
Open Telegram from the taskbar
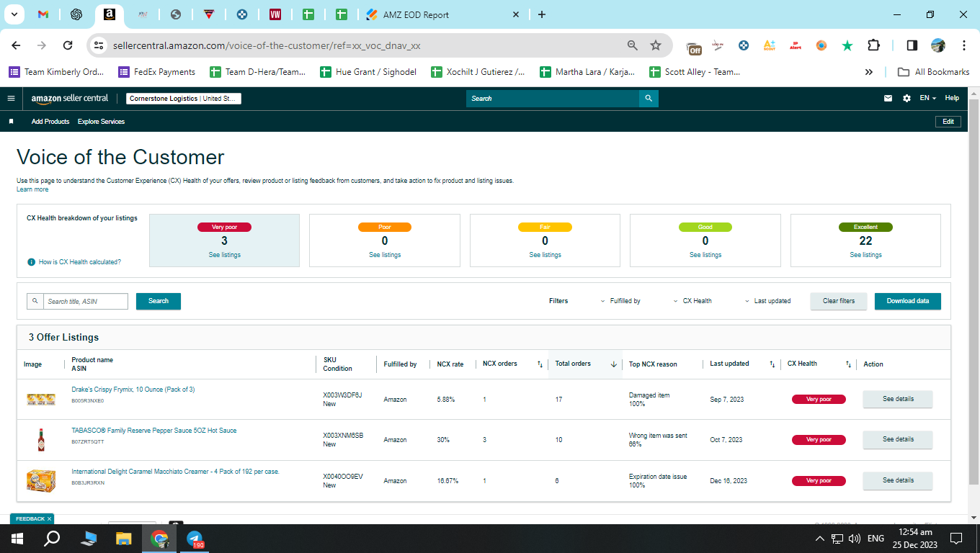pyautogui.click(x=195, y=539)
